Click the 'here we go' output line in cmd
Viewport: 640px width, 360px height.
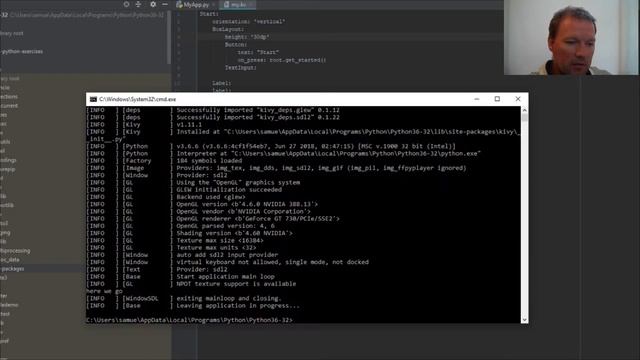[104, 291]
